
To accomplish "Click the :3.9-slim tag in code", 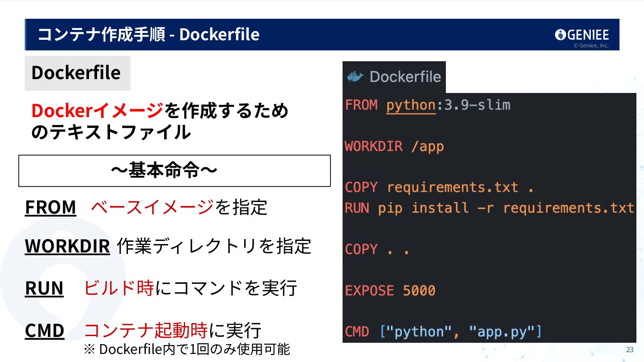I will [473, 105].
